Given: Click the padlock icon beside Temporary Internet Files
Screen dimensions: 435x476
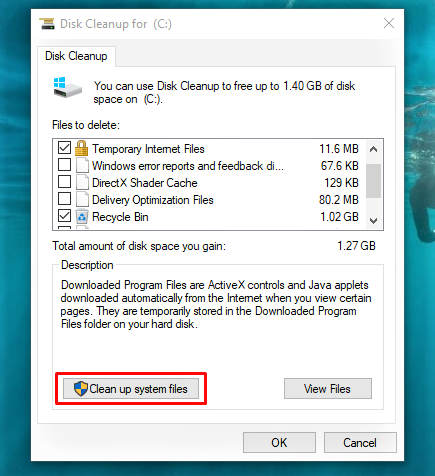Looking at the screenshot, I should [81, 148].
